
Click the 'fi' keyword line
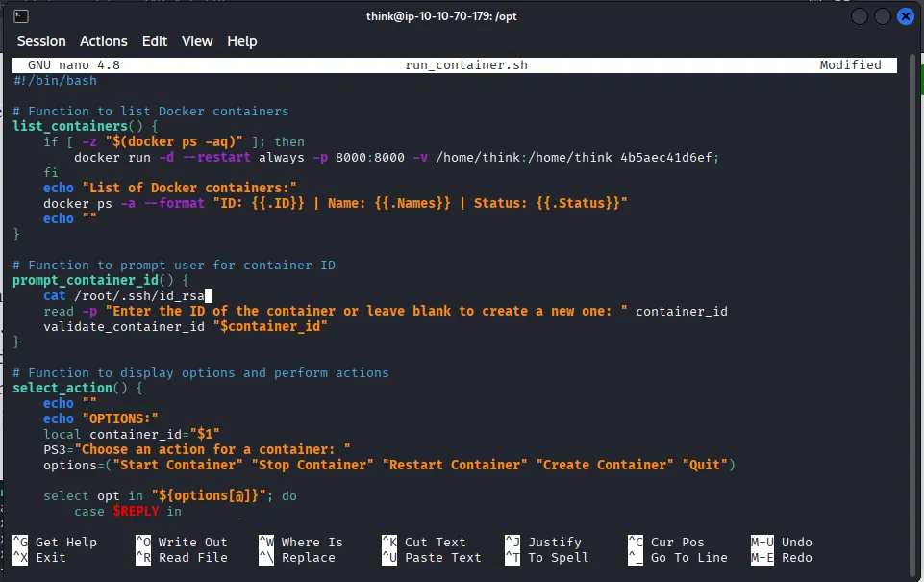tap(51, 172)
